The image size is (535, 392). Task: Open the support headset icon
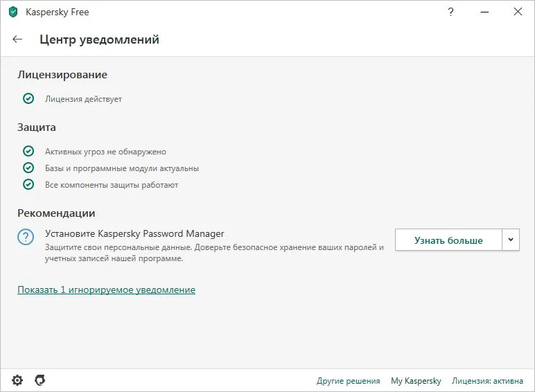(x=40, y=380)
